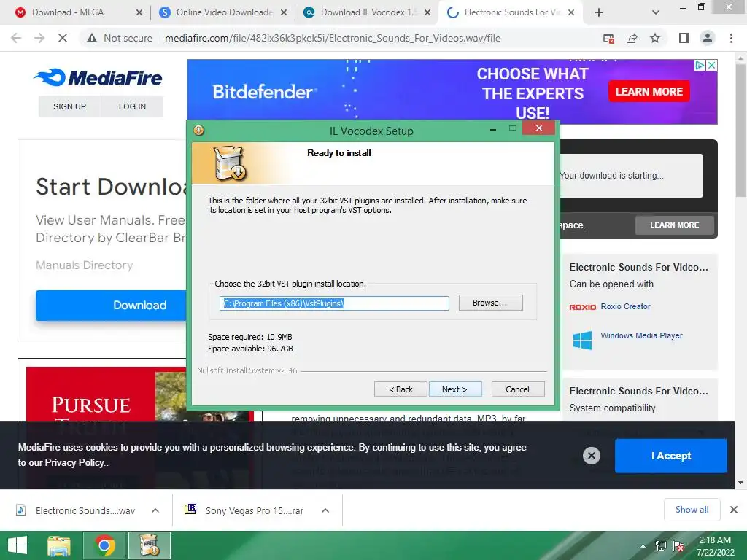
Task: Open the tab search dropdown chevron
Action: tap(656, 13)
